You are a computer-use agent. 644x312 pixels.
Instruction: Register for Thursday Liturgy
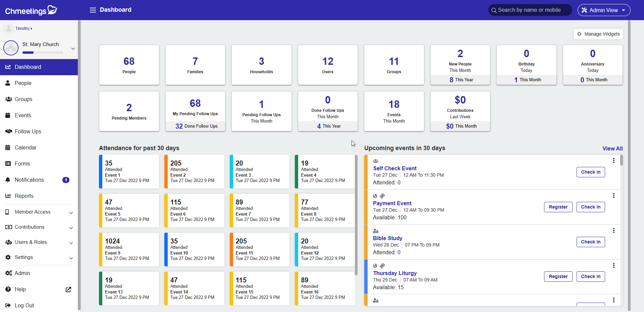point(558,276)
